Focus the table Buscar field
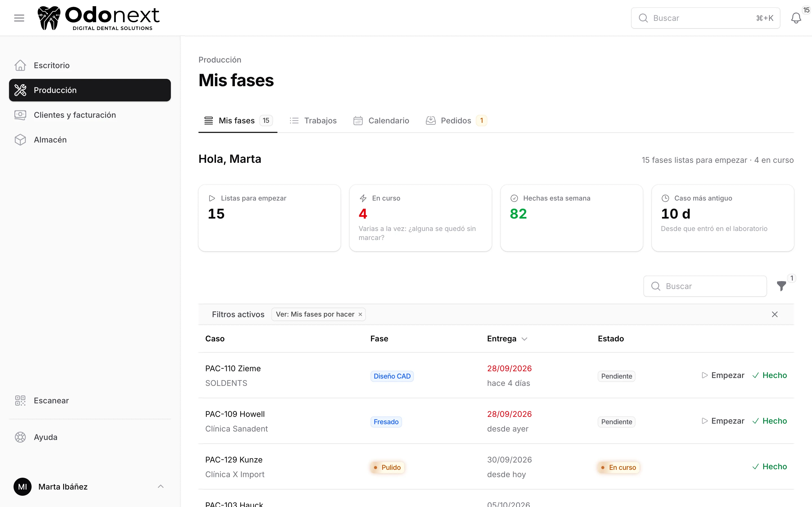The width and height of the screenshot is (812, 507). pos(705,286)
